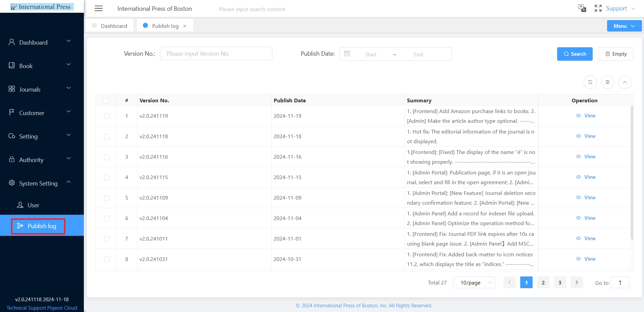Click the Empty button
The width and height of the screenshot is (644, 312).
point(616,54)
